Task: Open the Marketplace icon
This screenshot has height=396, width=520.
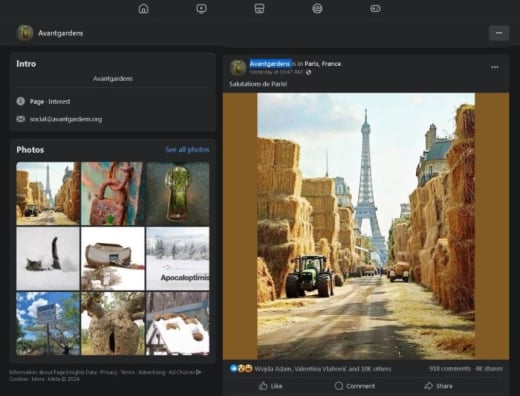Action: [259, 8]
